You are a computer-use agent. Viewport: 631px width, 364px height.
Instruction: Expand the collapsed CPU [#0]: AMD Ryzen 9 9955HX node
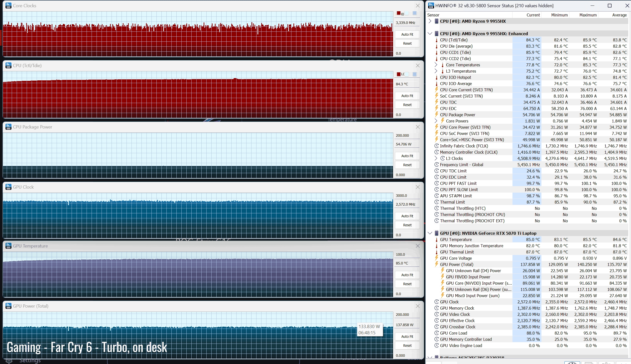[430, 21]
